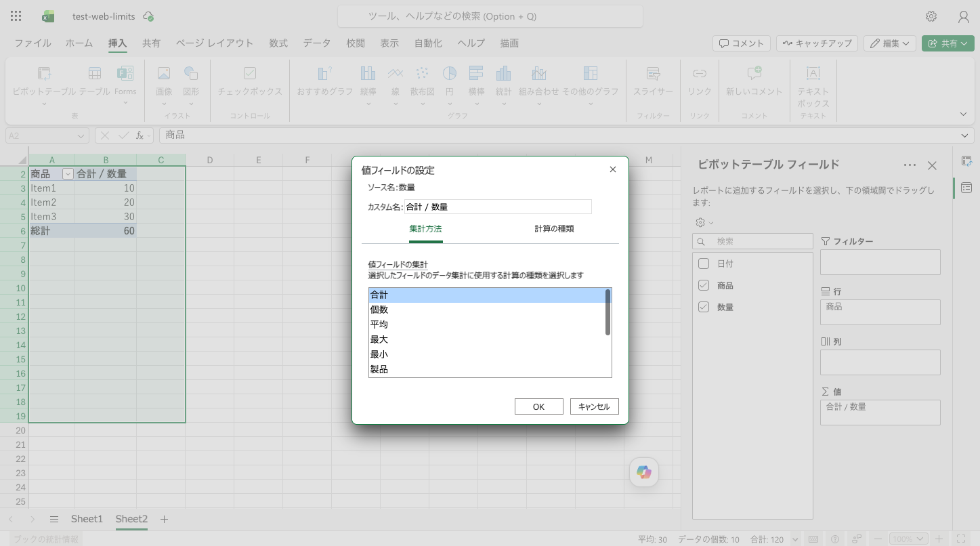Click the summary list scrollbar thumb

pos(608,312)
